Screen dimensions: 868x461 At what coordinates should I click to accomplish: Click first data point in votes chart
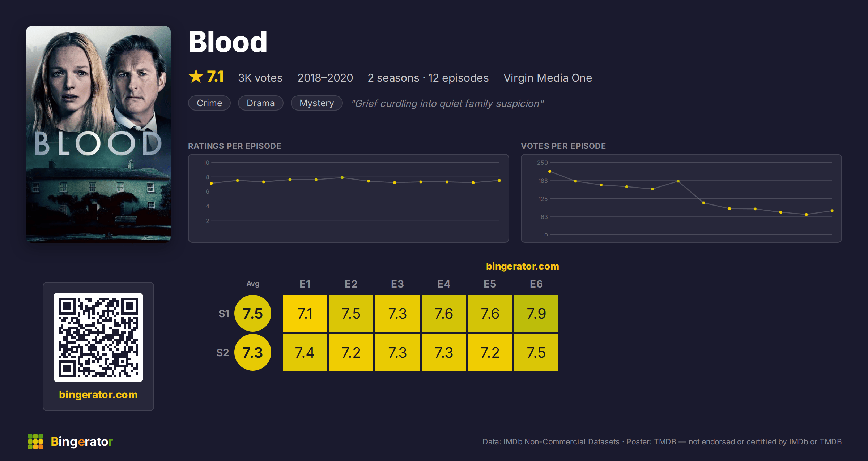[x=550, y=171]
